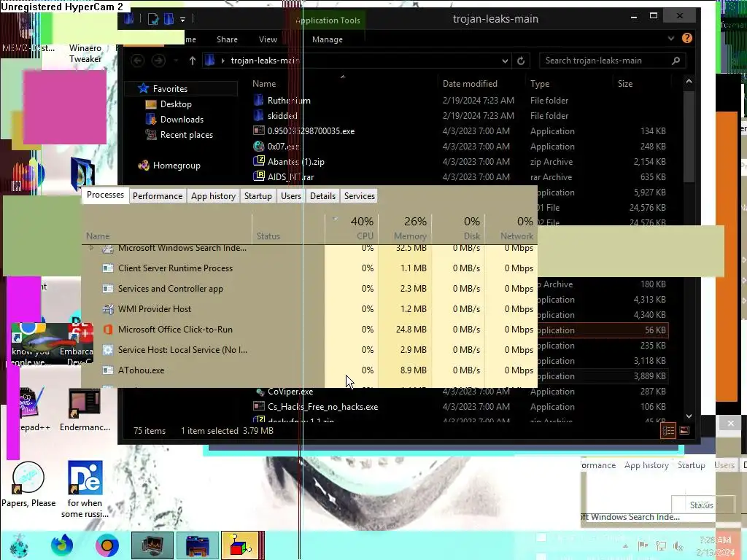The image size is (747, 560).
Task: Click the WMI Provider Host process icon
Action: click(108, 308)
